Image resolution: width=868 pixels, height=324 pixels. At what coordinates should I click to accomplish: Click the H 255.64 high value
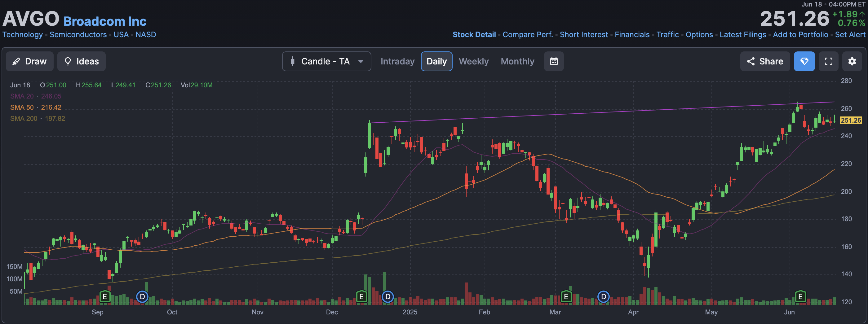click(x=89, y=85)
